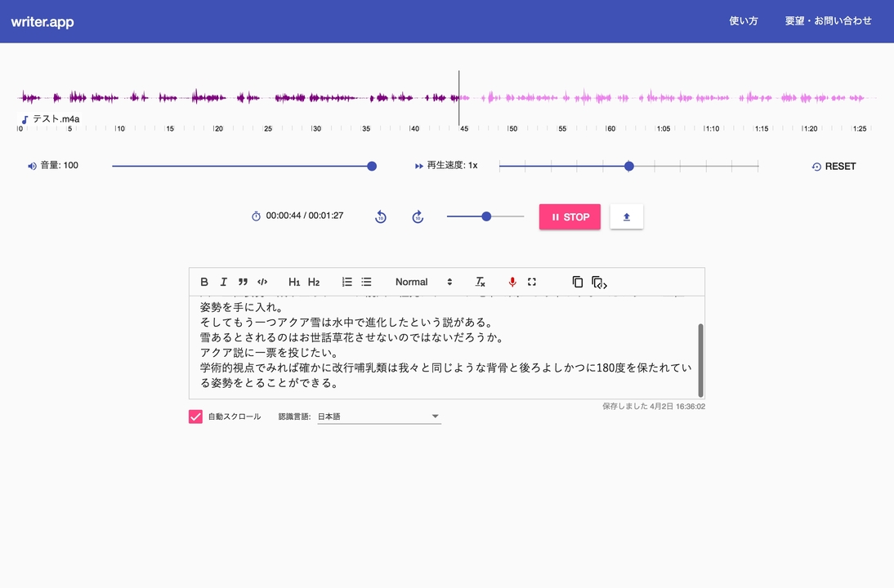Apply Heading 1 style

coord(294,282)
